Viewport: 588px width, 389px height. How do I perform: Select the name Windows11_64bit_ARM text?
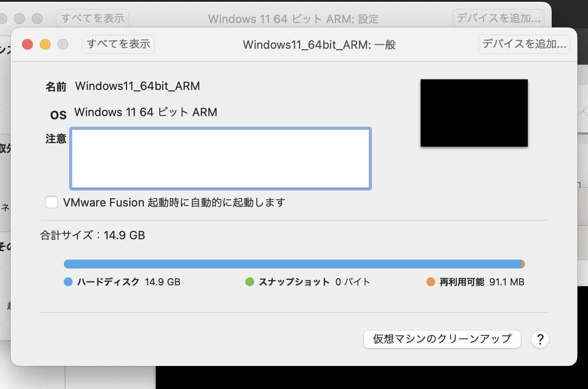point(138,86)
